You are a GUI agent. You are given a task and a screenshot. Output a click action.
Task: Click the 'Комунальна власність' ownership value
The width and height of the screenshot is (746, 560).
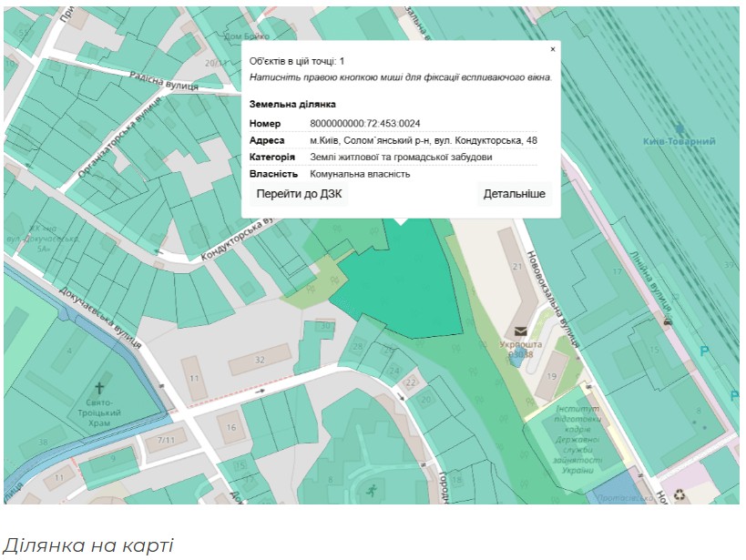tap(360, 173)
